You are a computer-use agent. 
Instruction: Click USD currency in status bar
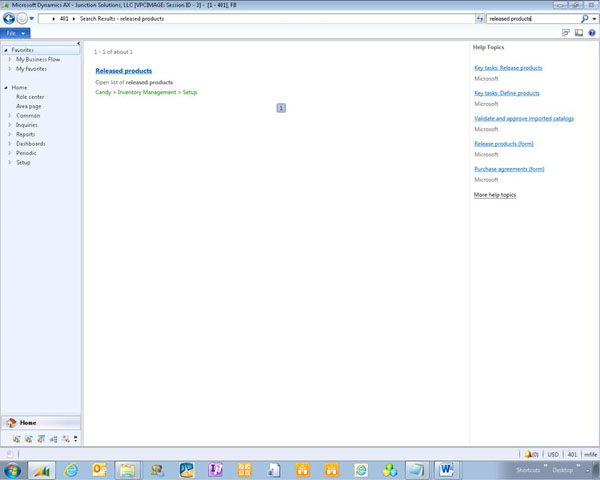[553, 454]
